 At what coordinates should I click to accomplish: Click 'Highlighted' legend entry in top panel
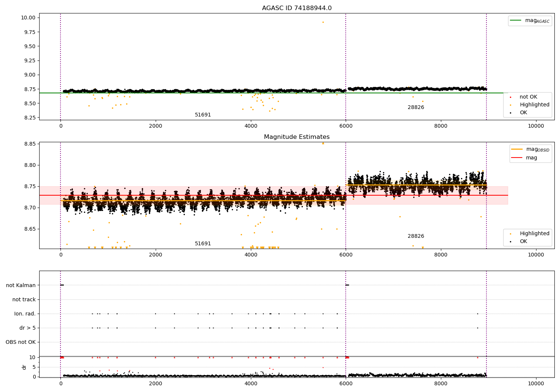tap(529, 105)
